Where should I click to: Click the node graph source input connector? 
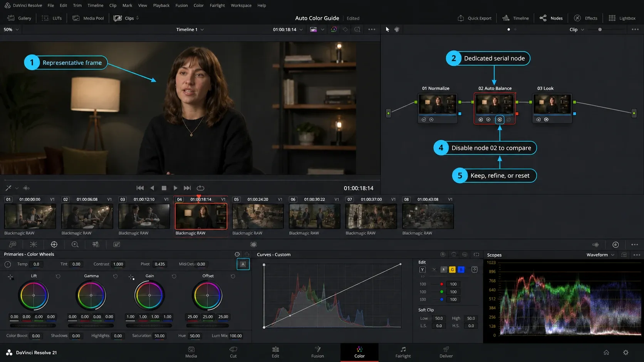pyautogui.click(x=388, y=113)
